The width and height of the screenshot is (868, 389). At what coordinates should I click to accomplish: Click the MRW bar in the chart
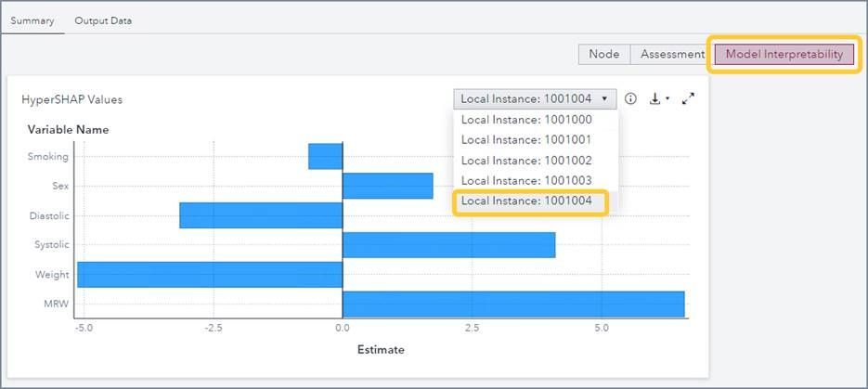point(512,305)
